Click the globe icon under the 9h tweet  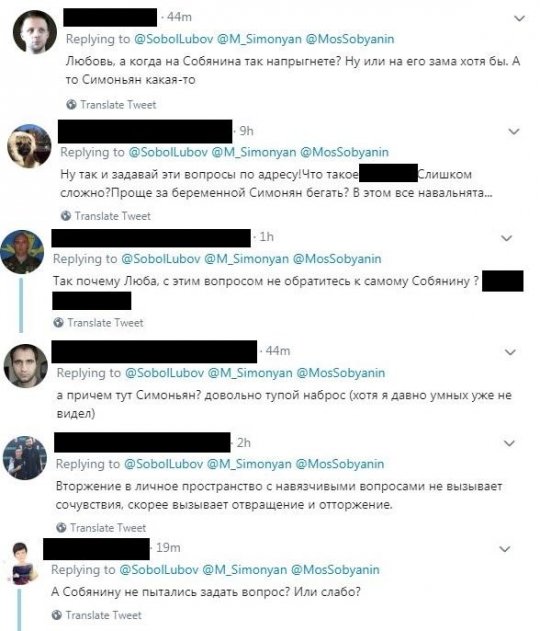[x=66, y=216]
